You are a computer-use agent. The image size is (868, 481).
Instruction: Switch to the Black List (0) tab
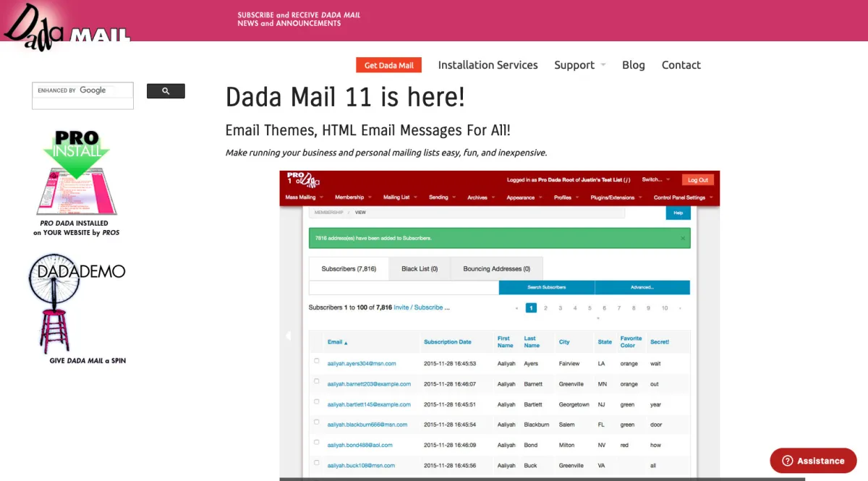(x=420, y=268)
